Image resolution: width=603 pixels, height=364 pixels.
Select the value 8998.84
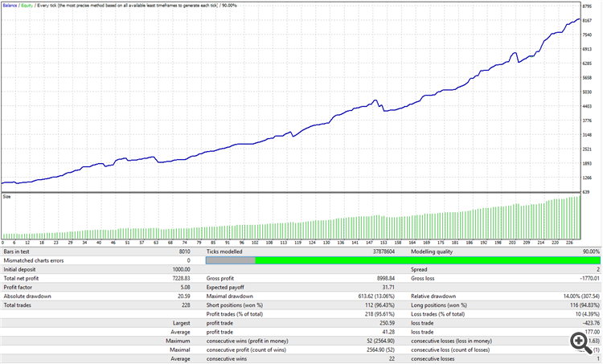coord(386,278)
